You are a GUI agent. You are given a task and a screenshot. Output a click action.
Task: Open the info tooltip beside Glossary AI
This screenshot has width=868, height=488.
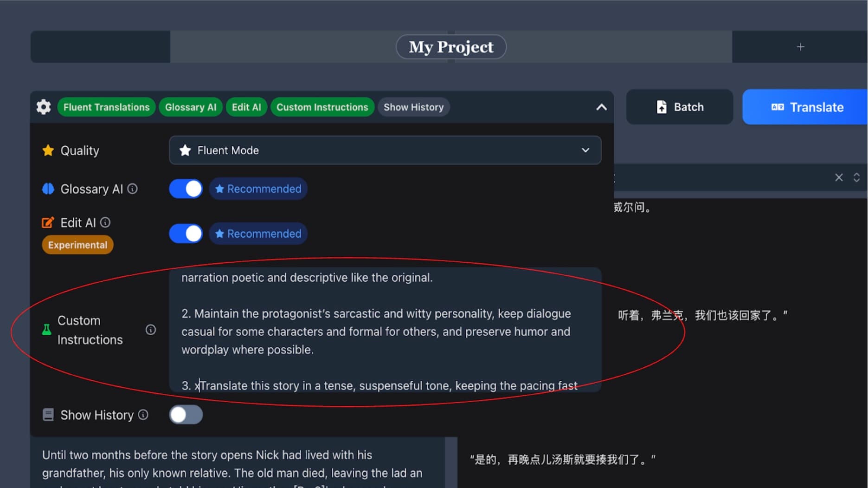[x=132, y=189]
